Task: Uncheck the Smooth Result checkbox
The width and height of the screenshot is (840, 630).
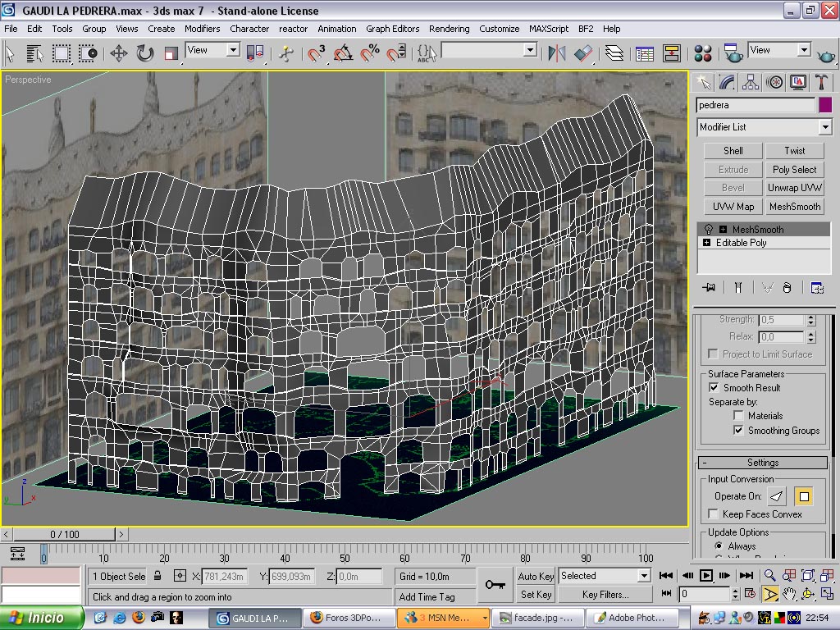Action: pos(714,388)
